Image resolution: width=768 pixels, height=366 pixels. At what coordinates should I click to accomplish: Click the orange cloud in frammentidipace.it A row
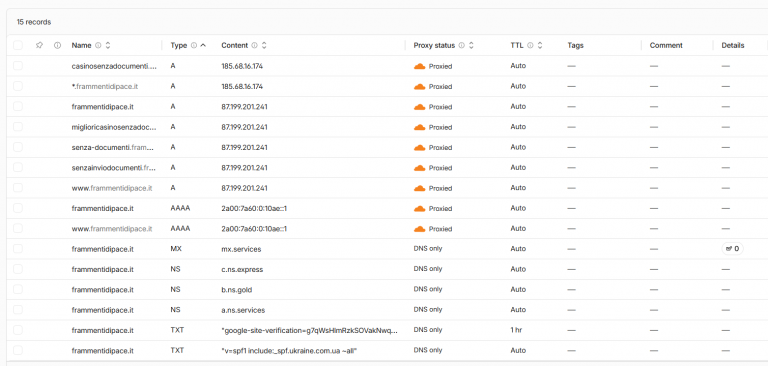click(x=419, y=107)
